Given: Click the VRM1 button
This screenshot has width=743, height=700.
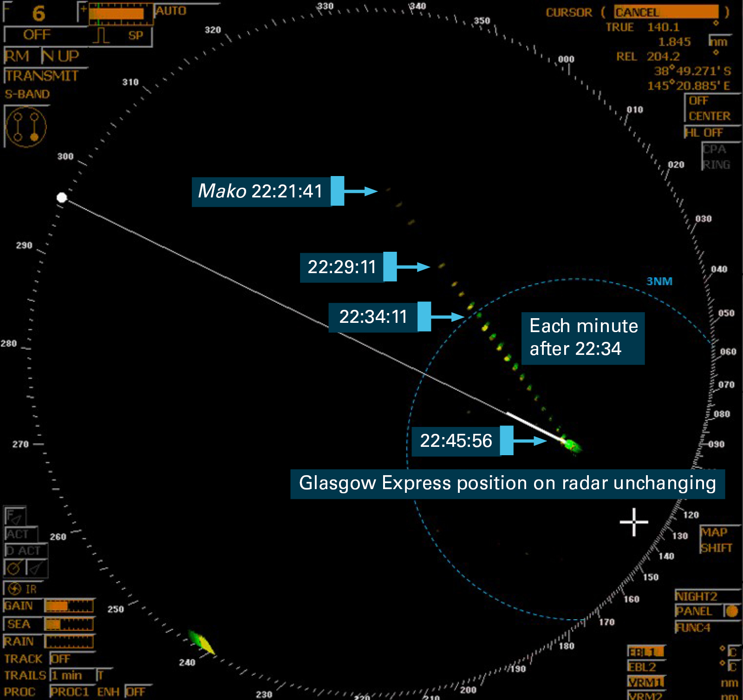Looking at the screenshot, I should [x=646, y=682].
